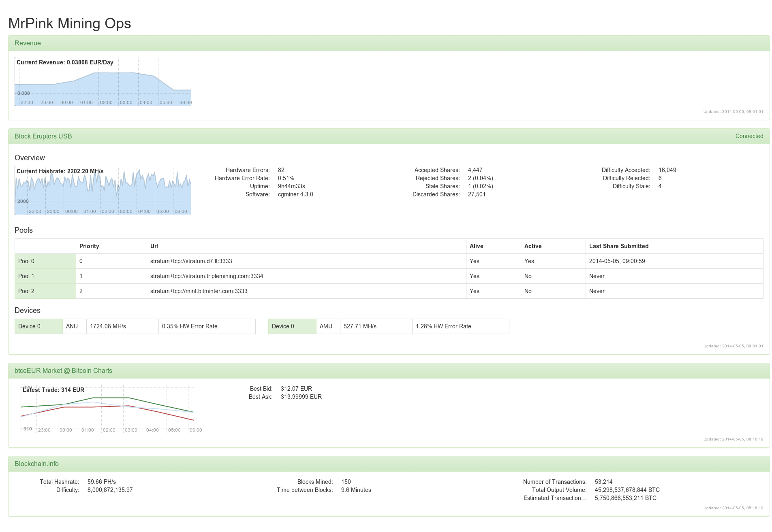
Task: Click the stratum.triplemining.com:3334 pool URL
Action: pyautogui.click(x=206, y=276)
